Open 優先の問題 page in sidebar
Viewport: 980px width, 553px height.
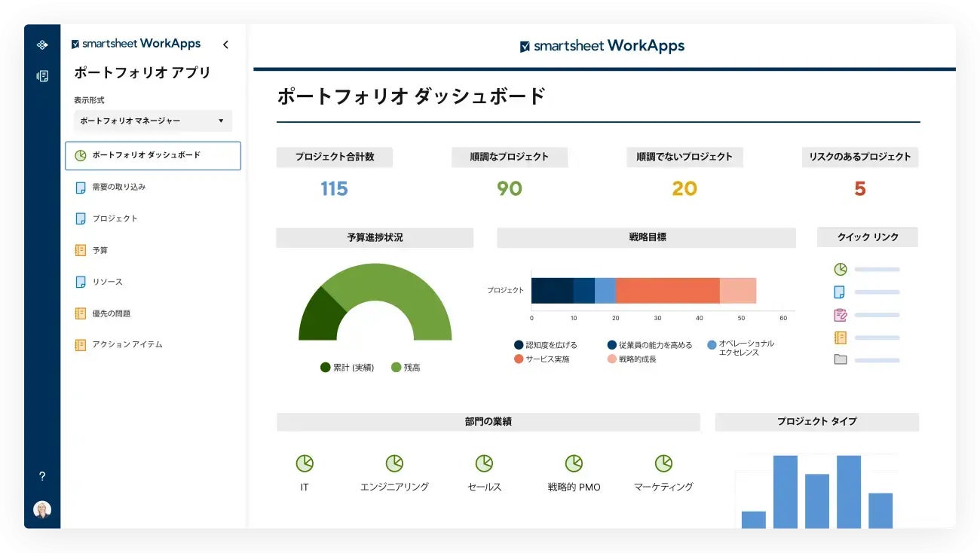(x=111, y=313)
